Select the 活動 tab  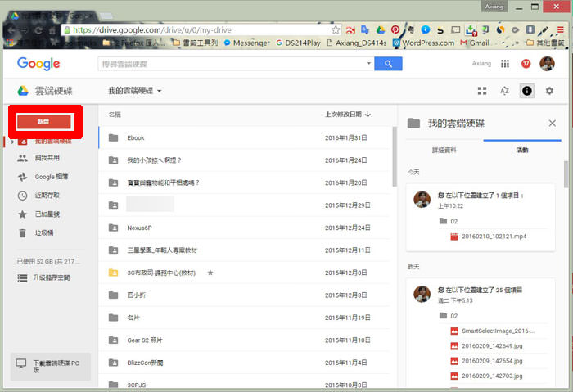[521, 150]
